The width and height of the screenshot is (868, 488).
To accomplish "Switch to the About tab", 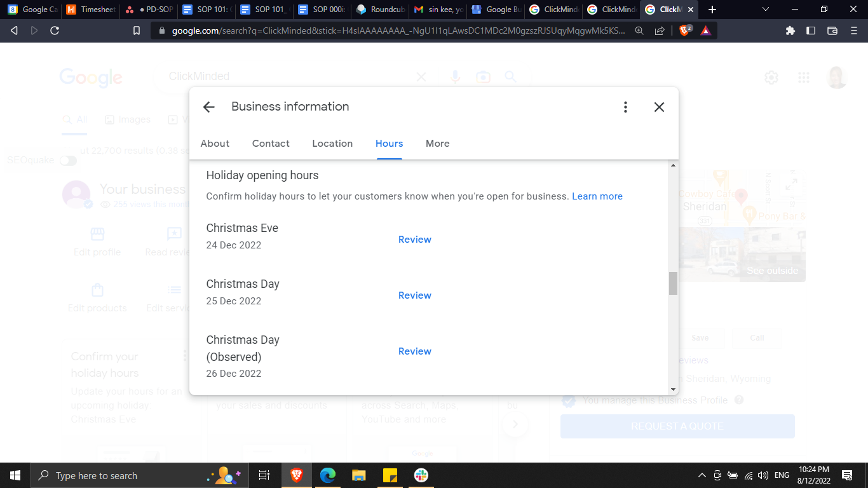I will click(215, 144).
